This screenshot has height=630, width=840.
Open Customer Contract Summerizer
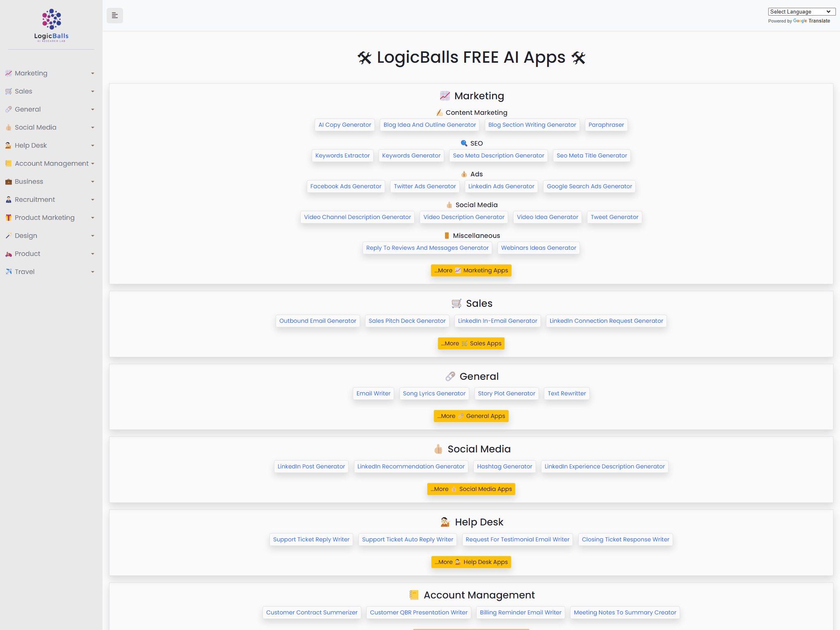coord(312,613)
